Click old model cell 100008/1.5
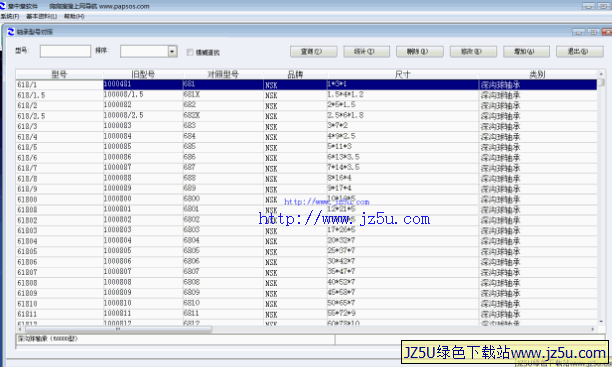612x367 pixels. pyautogui.click(x=143, y=95)
